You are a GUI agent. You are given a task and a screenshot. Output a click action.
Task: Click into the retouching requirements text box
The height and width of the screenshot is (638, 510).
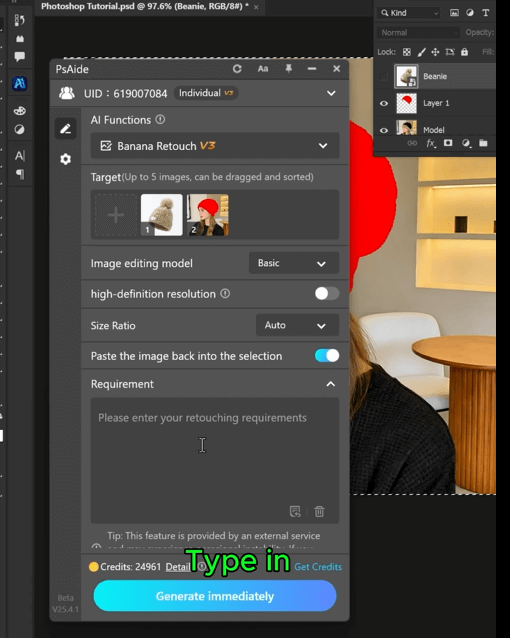(215, 460)
